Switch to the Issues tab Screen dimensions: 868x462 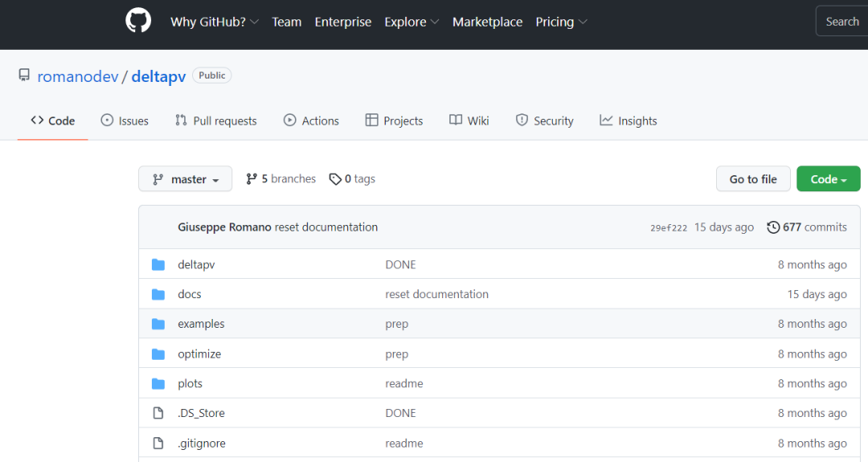pos(125,121)
